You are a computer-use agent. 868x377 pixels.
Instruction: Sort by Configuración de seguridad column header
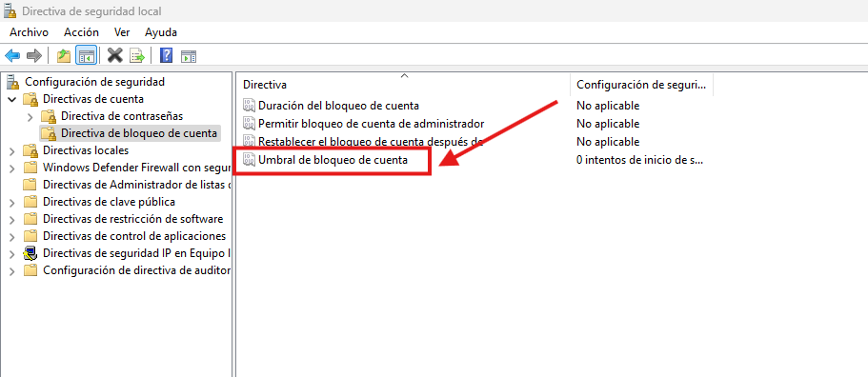[641, 85]
